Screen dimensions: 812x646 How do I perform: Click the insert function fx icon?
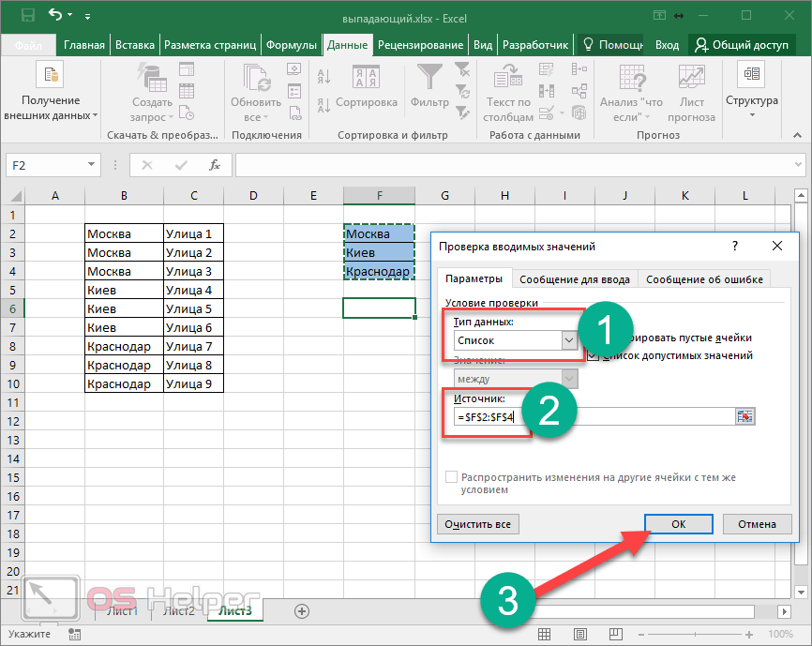(215, 165)
